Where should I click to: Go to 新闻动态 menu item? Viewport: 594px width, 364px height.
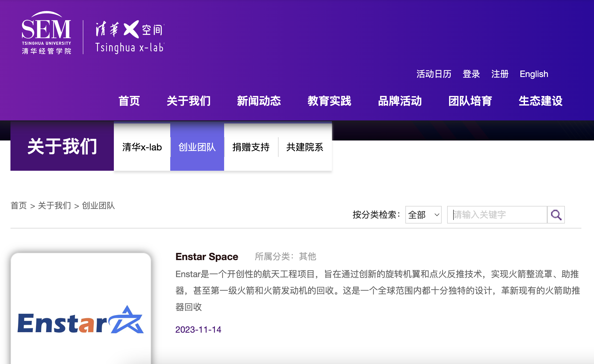click(x=259, y=101)
